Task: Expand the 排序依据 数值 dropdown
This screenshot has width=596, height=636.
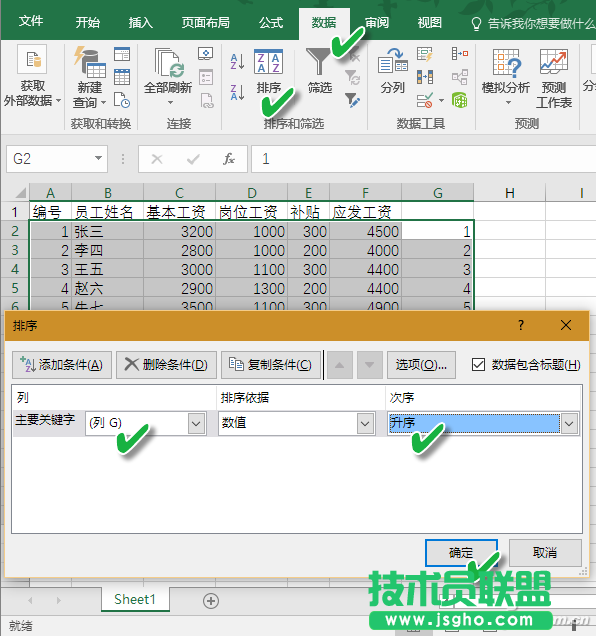Action: 365,424
